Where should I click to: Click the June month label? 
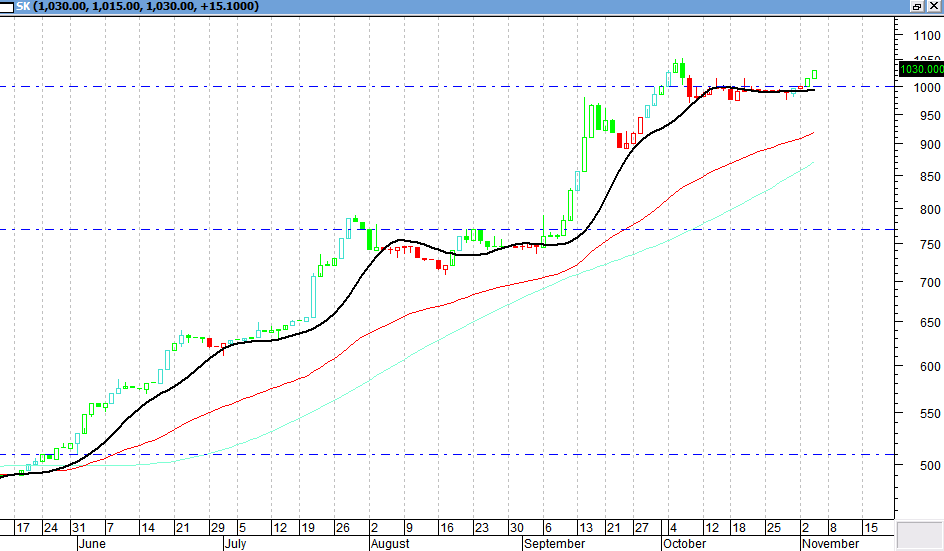(x=93, y=544)
